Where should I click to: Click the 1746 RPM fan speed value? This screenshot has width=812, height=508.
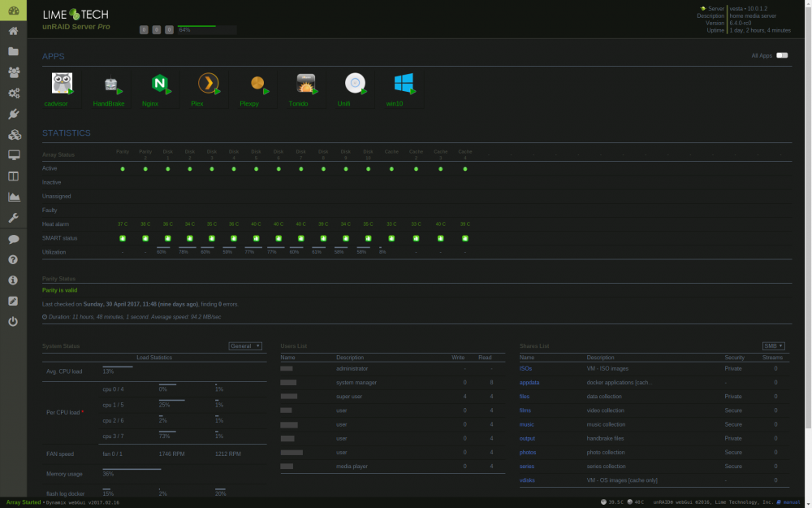171,454
